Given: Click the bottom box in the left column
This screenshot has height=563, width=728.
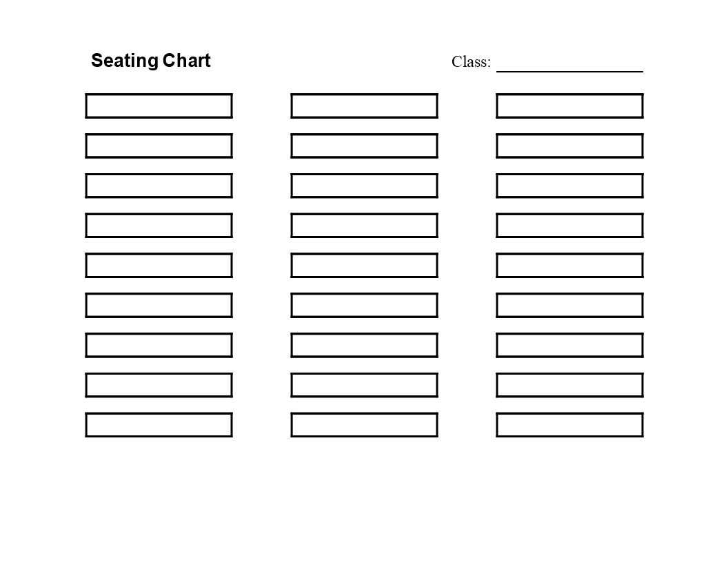Looking at the screenshot, I should [159, 425].
